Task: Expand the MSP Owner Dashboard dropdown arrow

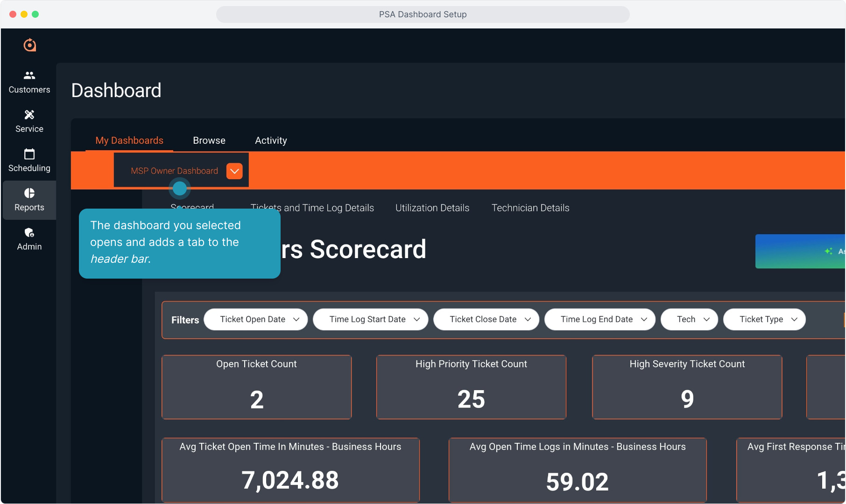Action: pyautogui.click(x=234, y=171)
